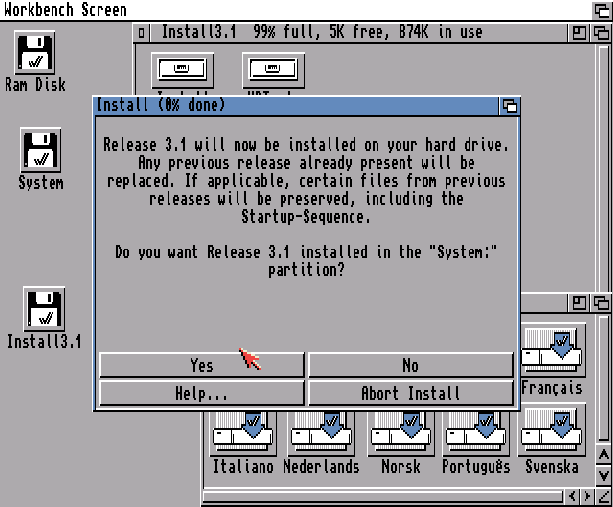This screenshot has height=507, width=613.
Task: Click the scroll right arrow in language window
Action: point(586,496)
